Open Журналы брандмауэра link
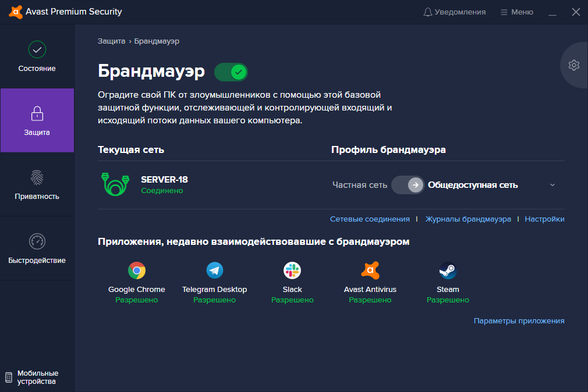The height and width of the screenshot is (392, 588). tap(468, 219)
